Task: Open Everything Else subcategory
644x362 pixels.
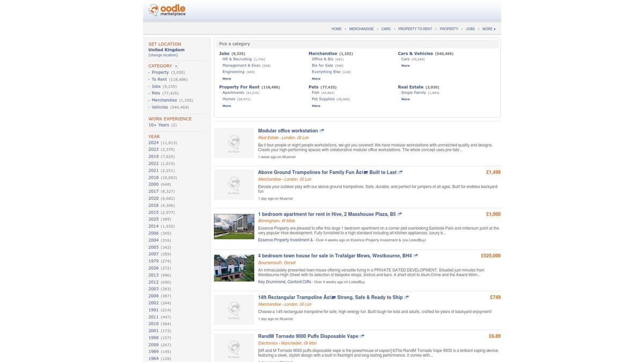Action: [x=326, y=72]
